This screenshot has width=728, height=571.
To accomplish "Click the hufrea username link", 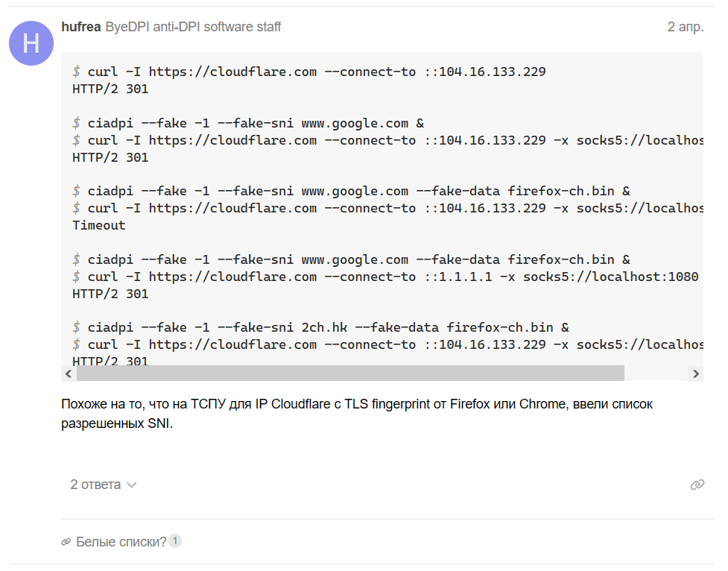I will (x=80, y=27).
